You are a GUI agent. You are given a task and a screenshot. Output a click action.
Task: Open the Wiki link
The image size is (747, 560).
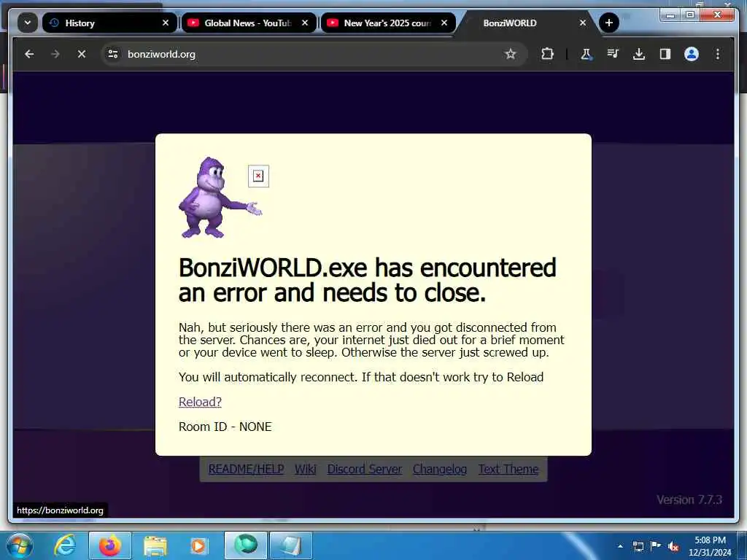(x=306, y=469)
